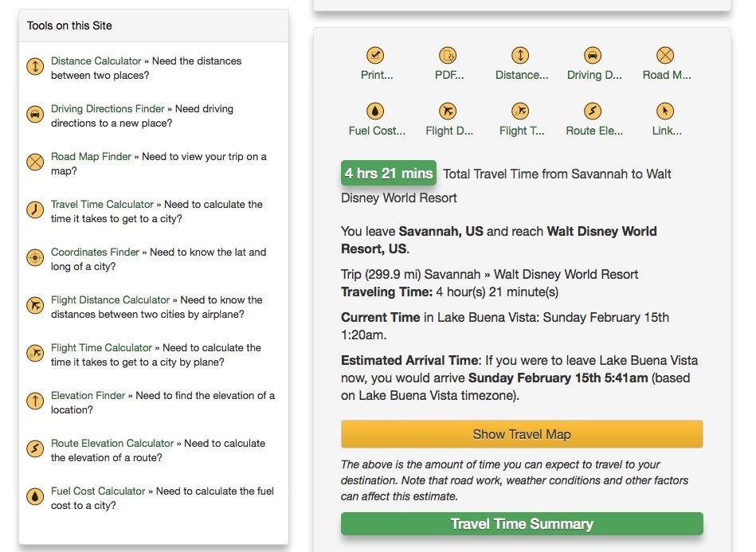
Task: Click the green Travel Time Summary bar
Action: 522,524
